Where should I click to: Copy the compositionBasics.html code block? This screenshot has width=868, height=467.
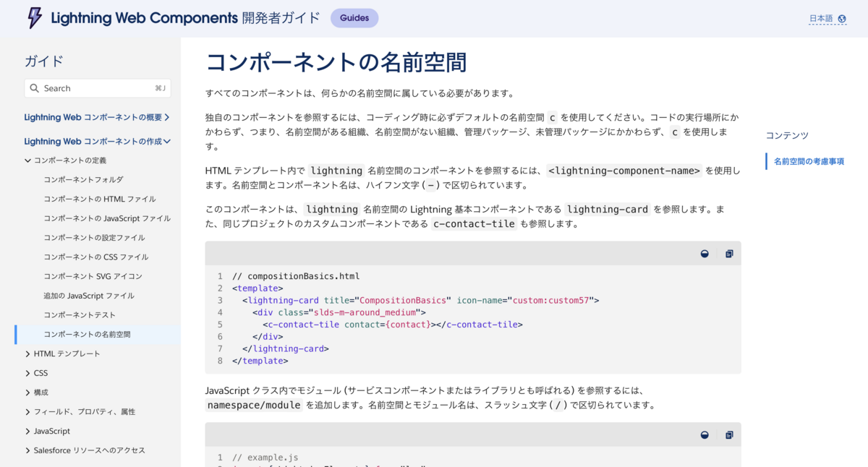click(x=729, y=254)
